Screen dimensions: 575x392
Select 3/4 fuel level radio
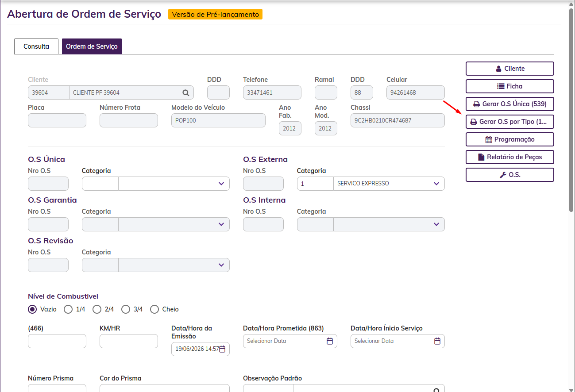126,309
